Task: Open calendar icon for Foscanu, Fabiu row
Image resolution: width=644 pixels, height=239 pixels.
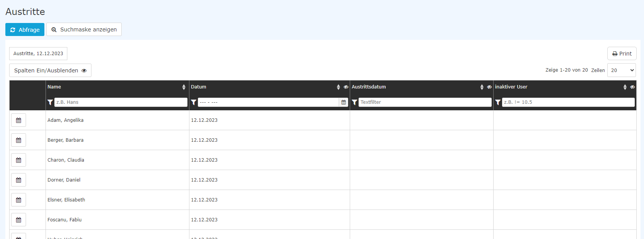Action: (x=18, y=220)
